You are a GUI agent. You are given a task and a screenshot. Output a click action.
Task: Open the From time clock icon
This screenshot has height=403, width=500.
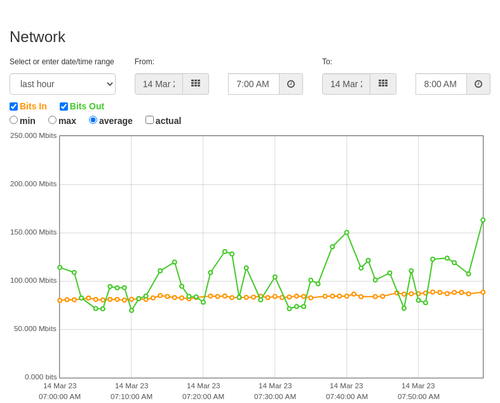click(291, 84)
